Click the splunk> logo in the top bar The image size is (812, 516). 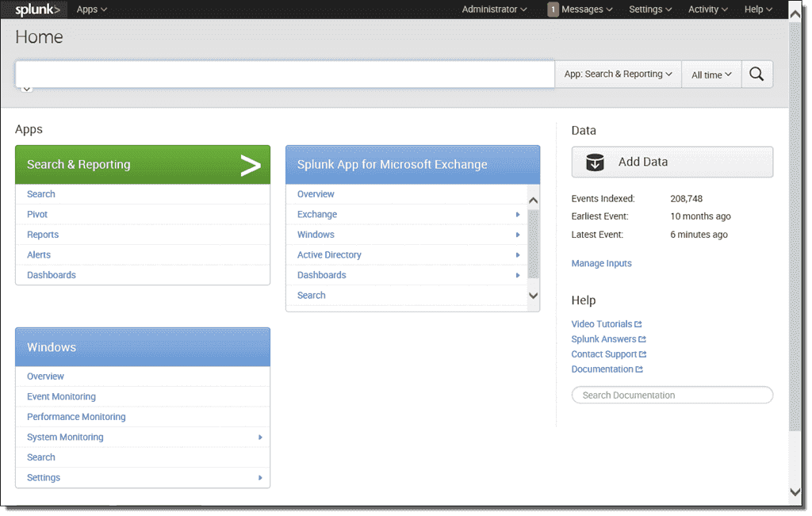(x=35, y=9)
